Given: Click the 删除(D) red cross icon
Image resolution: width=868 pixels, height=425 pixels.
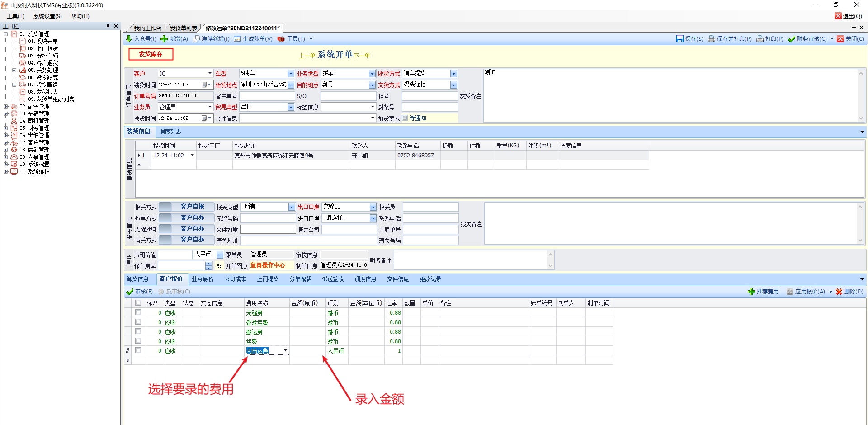Looking at the screenshot, I should (839, 292).
